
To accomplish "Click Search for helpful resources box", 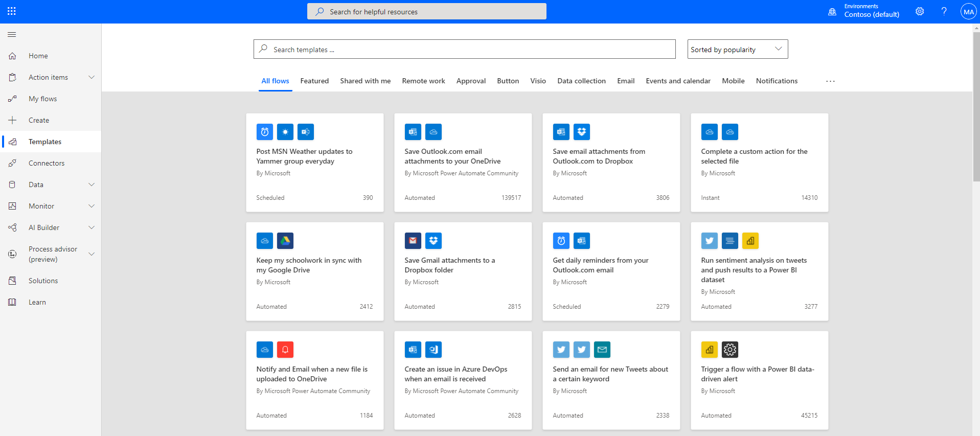I will [426, 11].
